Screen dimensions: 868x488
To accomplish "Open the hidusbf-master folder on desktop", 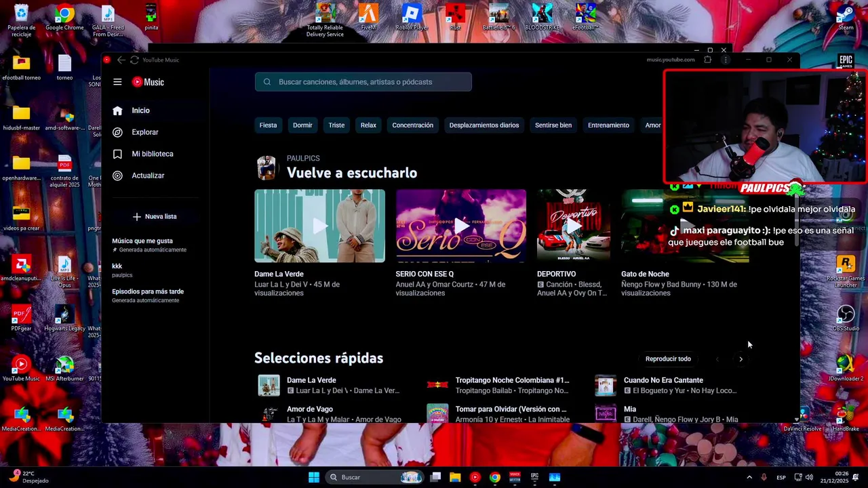I will pyautogui.click(x=21, y=119).
